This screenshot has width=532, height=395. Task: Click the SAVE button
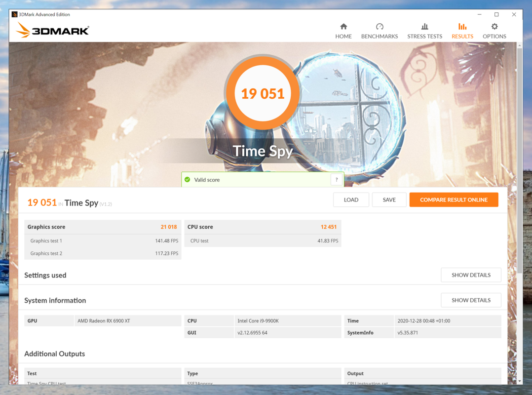[x=389, y=200]
